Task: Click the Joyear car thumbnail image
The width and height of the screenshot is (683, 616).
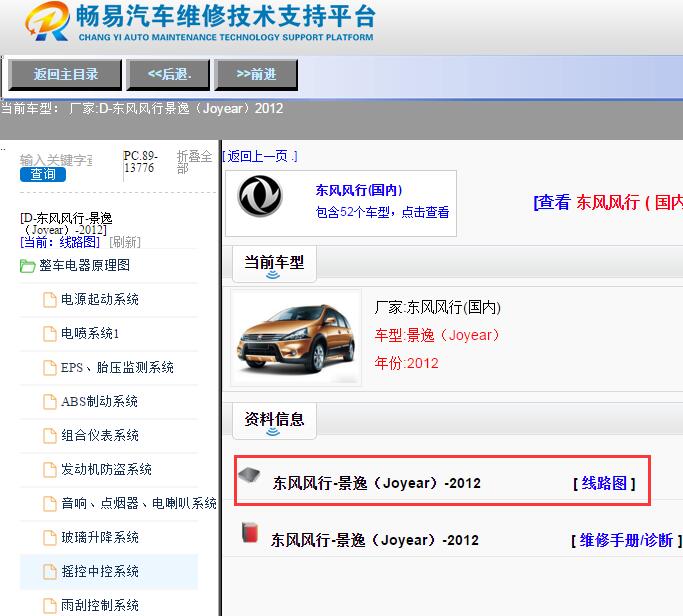Action: tap(296, 338)
